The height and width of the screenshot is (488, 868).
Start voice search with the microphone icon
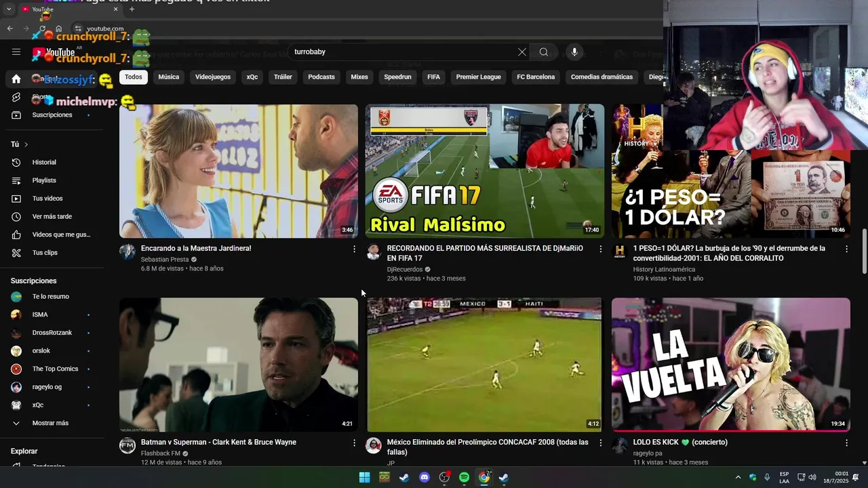click(x=574, y=52)
